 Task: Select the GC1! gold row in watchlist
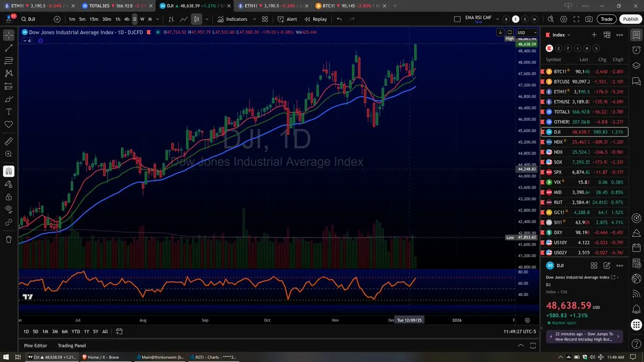584,212
